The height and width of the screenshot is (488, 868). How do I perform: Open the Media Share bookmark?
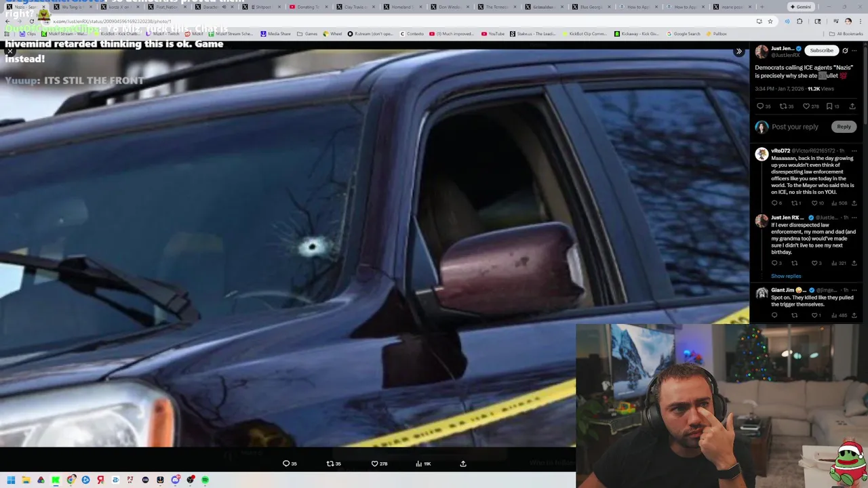click(x=275, y=34)
